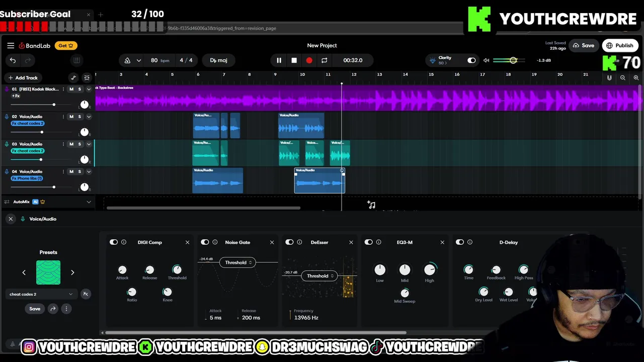Disable the EQ3-M effect toggle
The height and width of the screenshot is (362, 644).
tap(369, 242)
